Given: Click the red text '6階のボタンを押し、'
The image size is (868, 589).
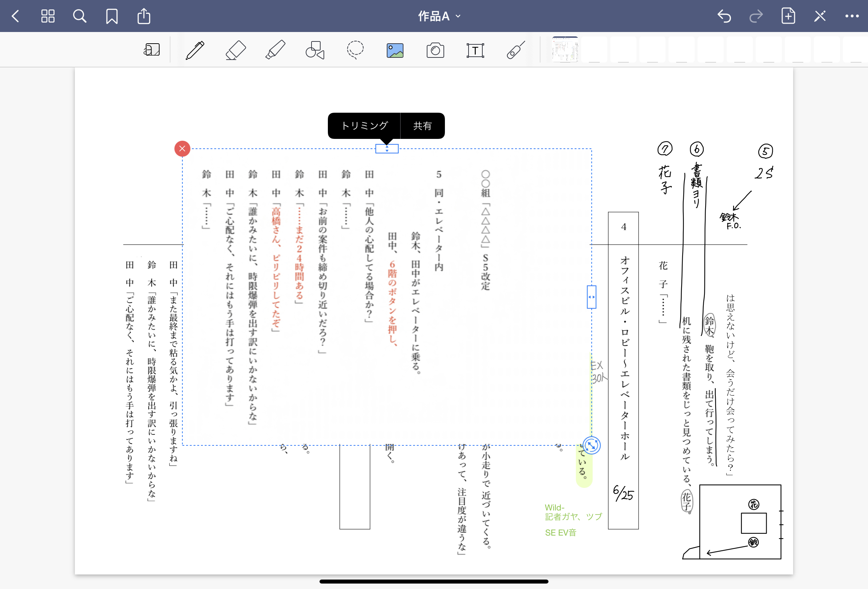Looking at the screenshot, I should (393, 303).
